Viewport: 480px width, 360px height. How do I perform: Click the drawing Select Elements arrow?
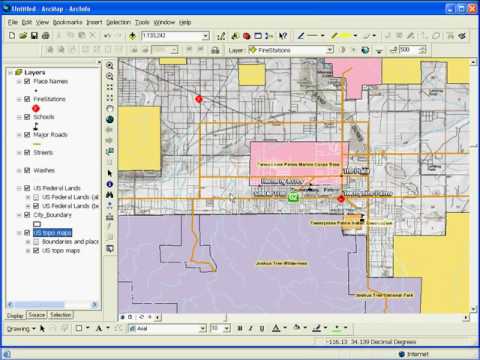point(42,328)
